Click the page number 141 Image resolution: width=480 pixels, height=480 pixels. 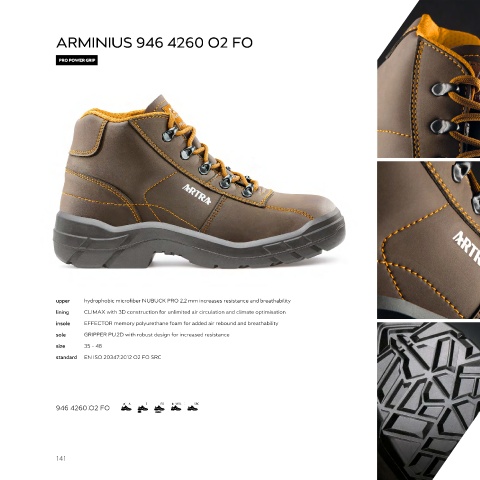pyautogui.click(x=61, y=458)
